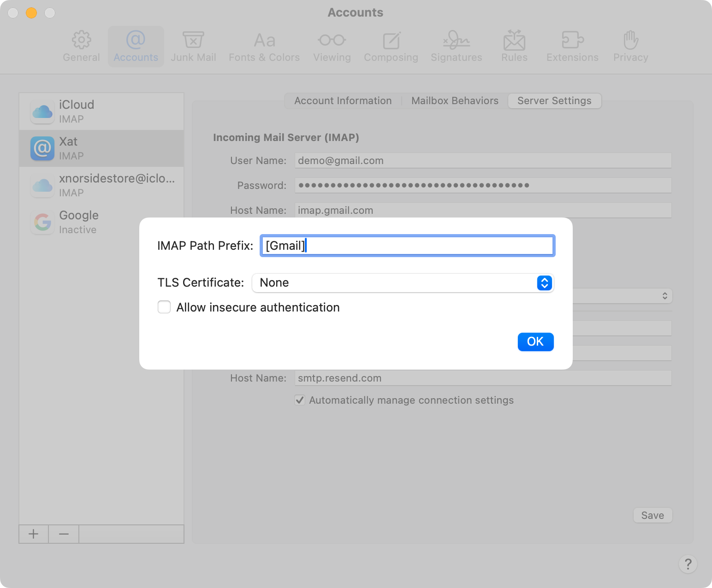The width and height of the screenshot is (712, 588).
Task: Switch to the Viewing preferences pane
Action: 332,47
